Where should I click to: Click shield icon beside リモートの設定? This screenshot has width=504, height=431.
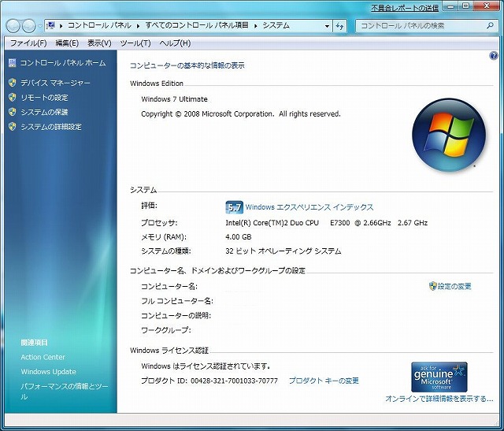tap(13, 97)
